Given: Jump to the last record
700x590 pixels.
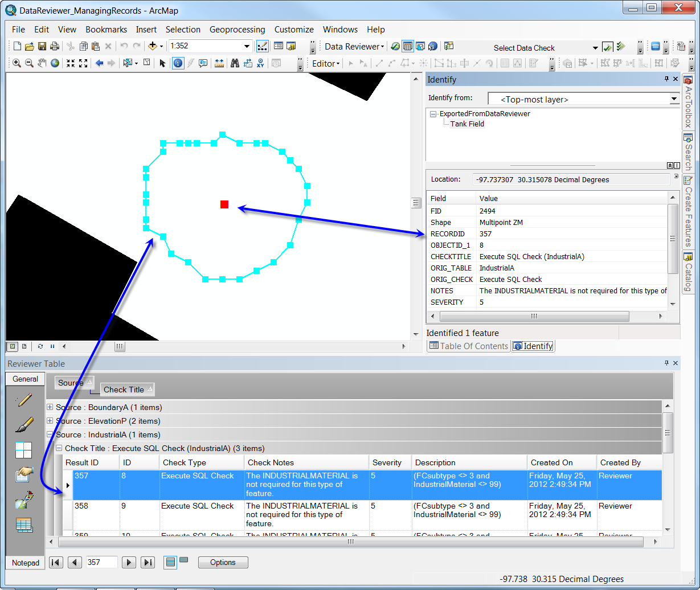Looking at the screenshot, I should (x=148, y=562).
